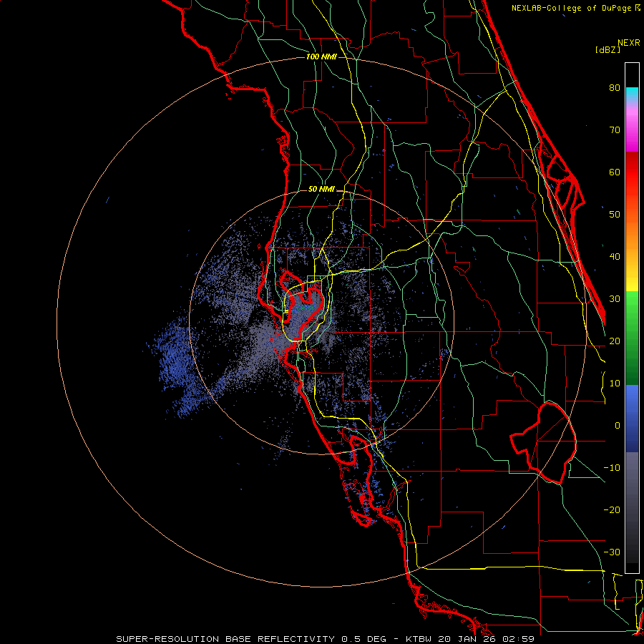Click the KTBW station identifier in caption

(420, 639)
